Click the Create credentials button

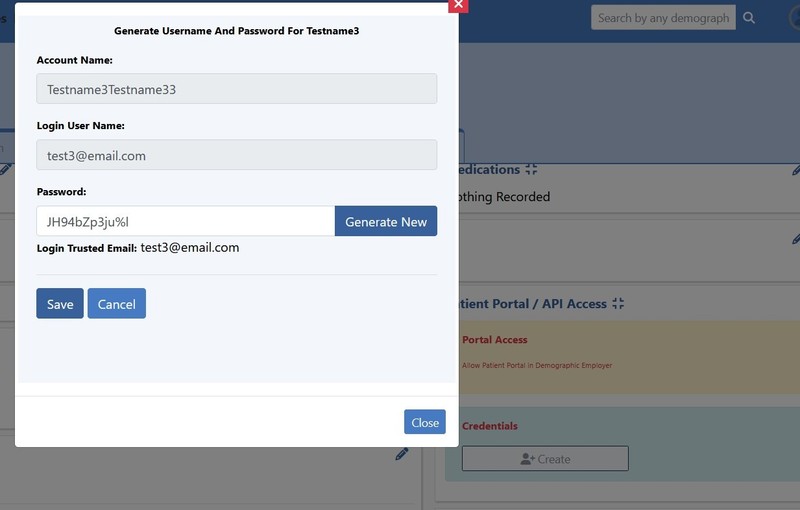545,458
